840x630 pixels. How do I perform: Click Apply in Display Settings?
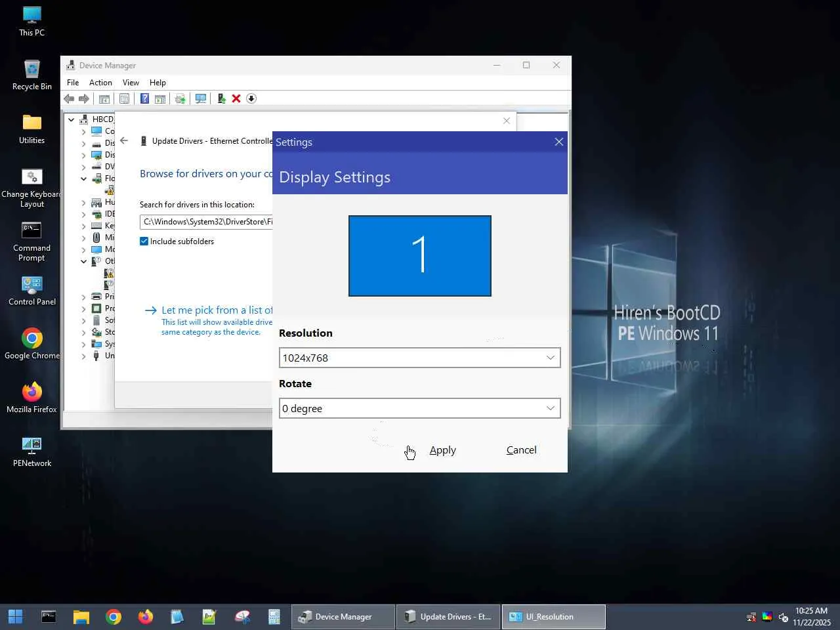pos(442,450)
